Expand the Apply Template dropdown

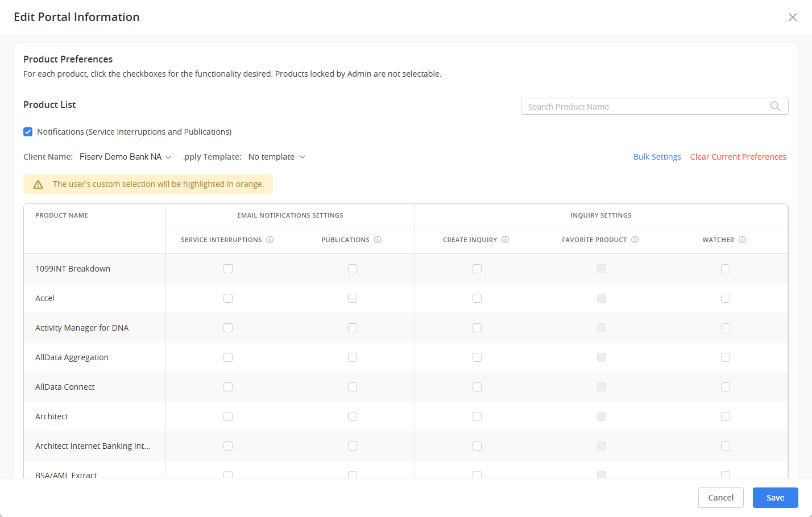[x=277, y=157]
